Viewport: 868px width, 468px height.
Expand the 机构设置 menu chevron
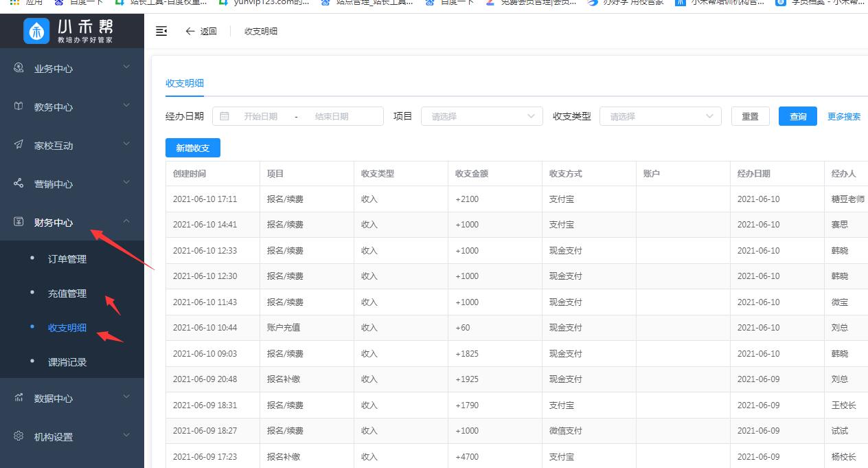(126, 435)
